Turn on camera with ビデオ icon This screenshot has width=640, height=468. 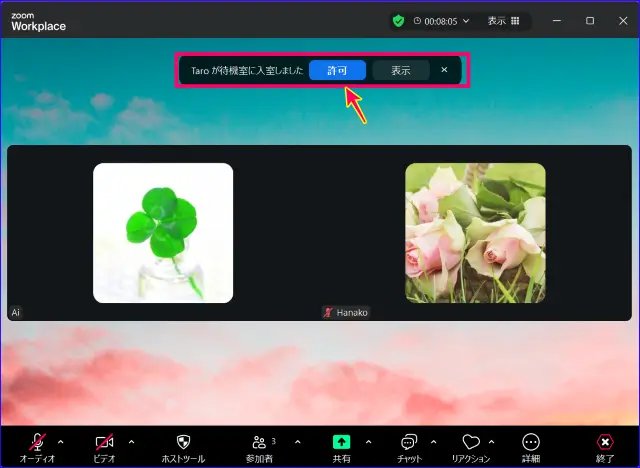click(104, 443)
